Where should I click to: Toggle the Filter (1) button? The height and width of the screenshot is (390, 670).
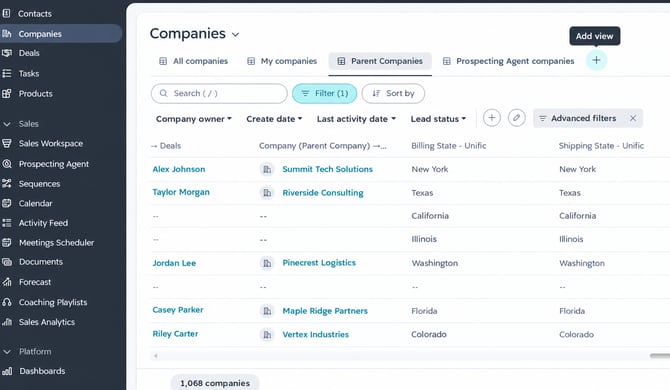324,93
